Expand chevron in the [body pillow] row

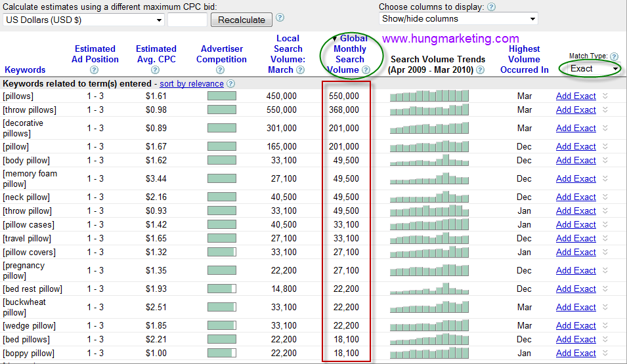(x=605, y=161)
